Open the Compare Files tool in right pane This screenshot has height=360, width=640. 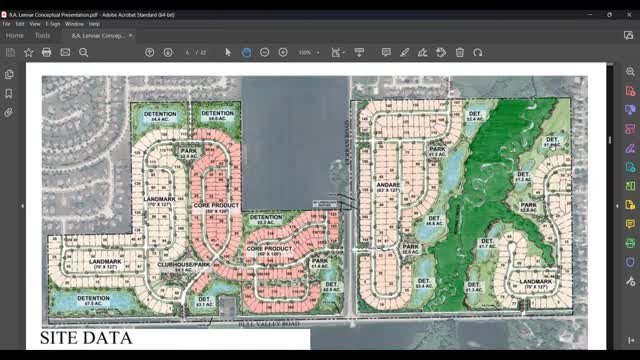click(x=630, y=186)
